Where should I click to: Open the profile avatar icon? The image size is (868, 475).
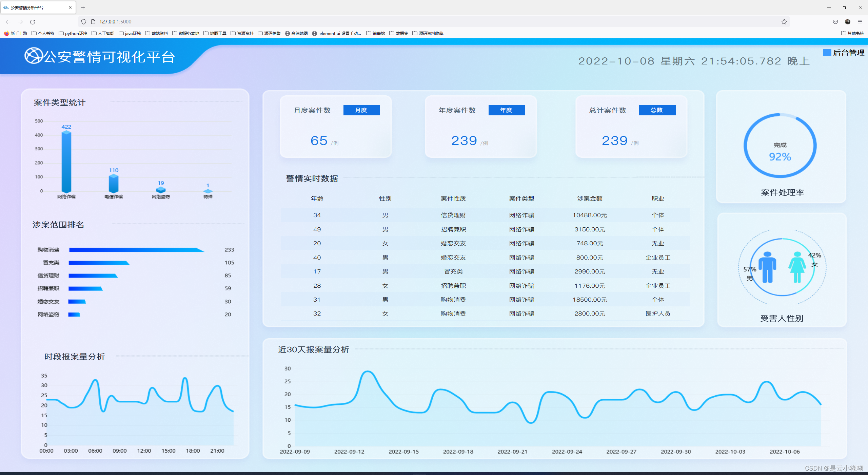(x=848, y=22)
